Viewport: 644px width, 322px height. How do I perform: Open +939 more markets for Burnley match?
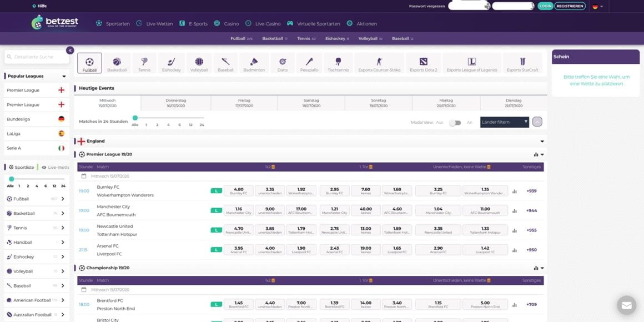[x=531, y=191]
